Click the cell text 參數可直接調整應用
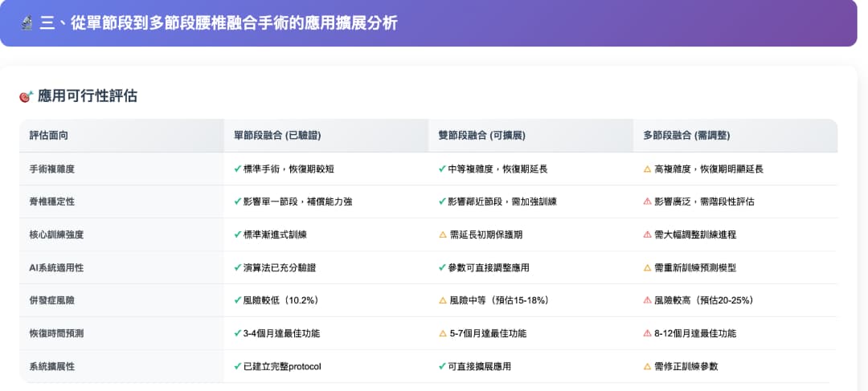 [489, 267]
